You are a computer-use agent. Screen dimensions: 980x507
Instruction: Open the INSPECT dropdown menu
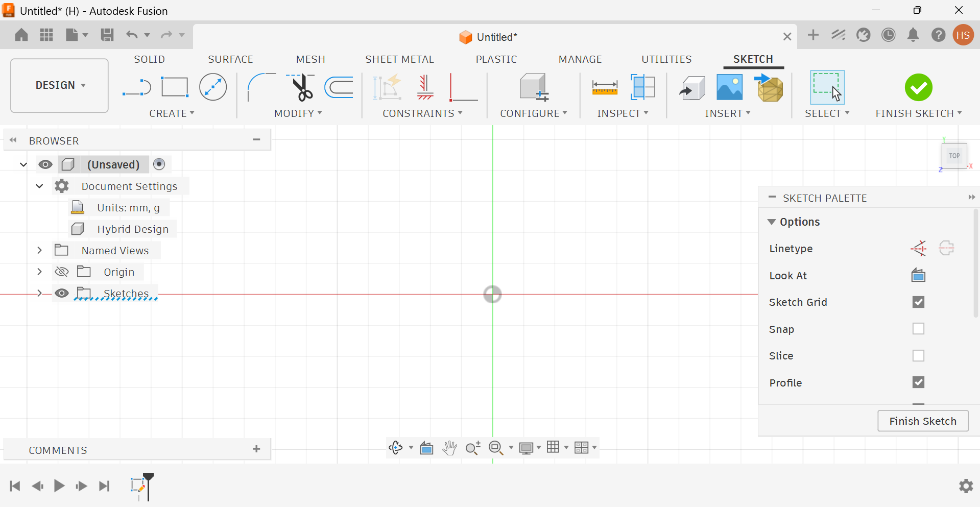[623, 113]
